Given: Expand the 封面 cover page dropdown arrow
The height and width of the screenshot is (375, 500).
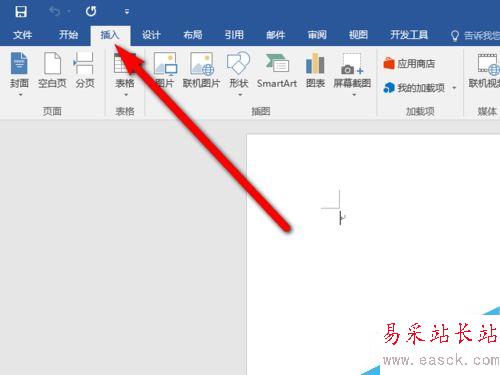Looking at the screenshot, I should coord(21,95).
